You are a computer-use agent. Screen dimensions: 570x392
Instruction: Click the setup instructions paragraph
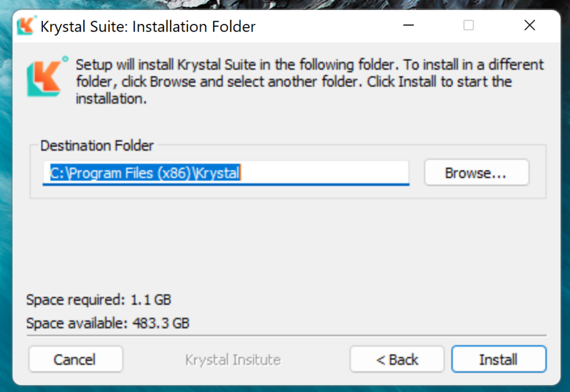tap(309, 82)
